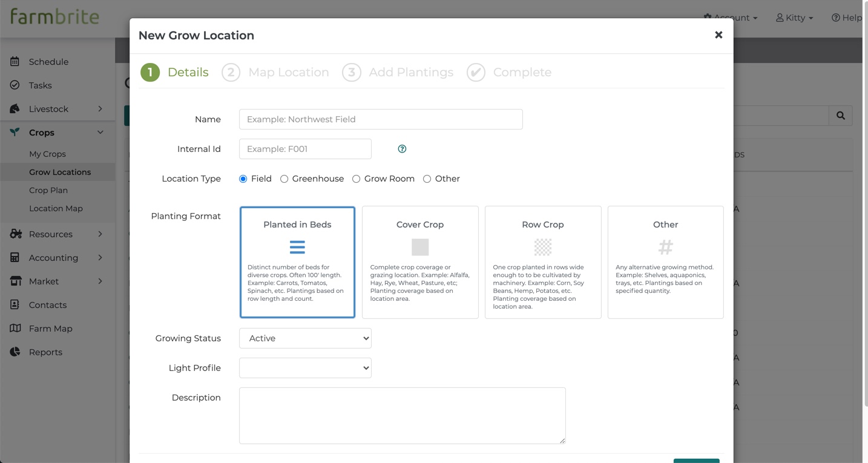Open the Reports page link
Image resolution: width=868 pixels, height=463 pixels.
click(45, 352)
